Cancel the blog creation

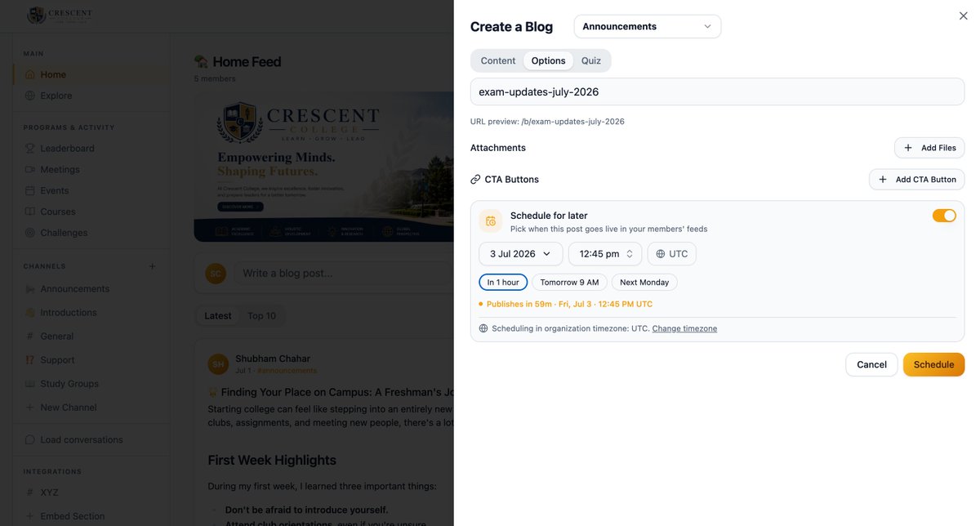point(871,364)
